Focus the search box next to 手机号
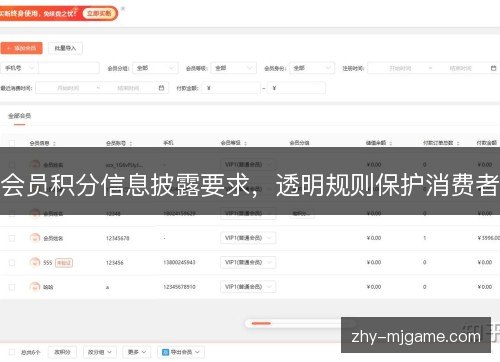 pos(69,68)
